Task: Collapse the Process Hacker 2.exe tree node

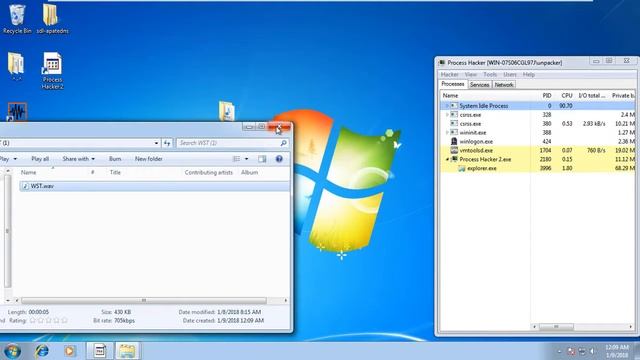Action: pyautogui.click(x=447, y=159)
